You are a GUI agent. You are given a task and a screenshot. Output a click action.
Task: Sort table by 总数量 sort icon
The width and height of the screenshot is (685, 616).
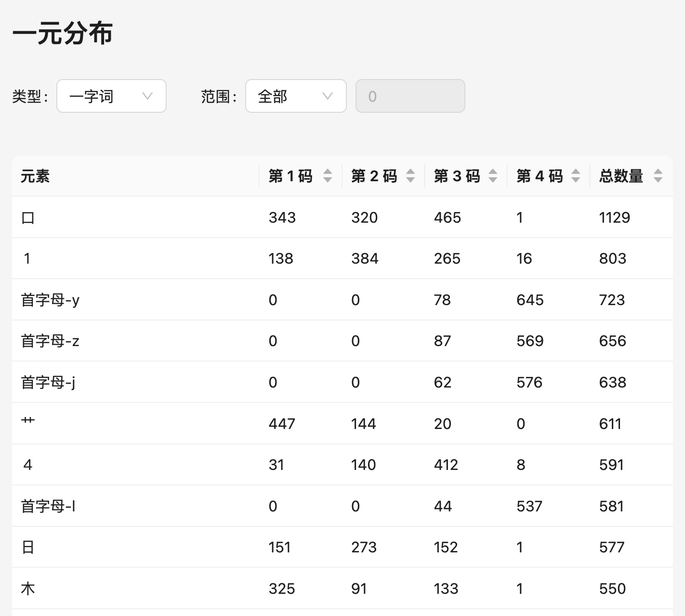[x=658, y=176]
